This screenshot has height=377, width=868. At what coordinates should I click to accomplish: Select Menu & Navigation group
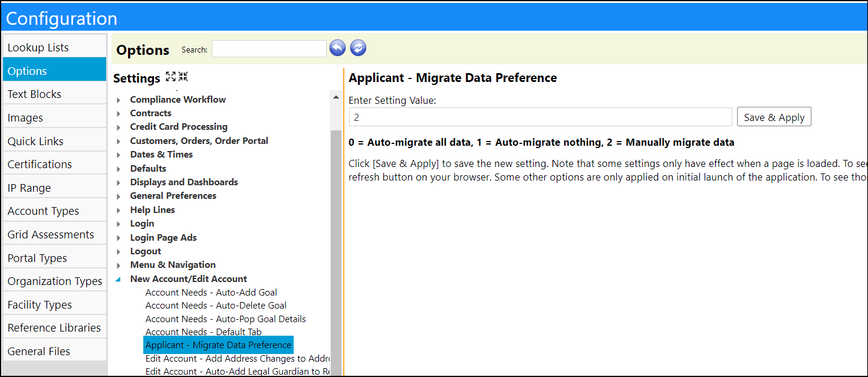click(173, 264)
